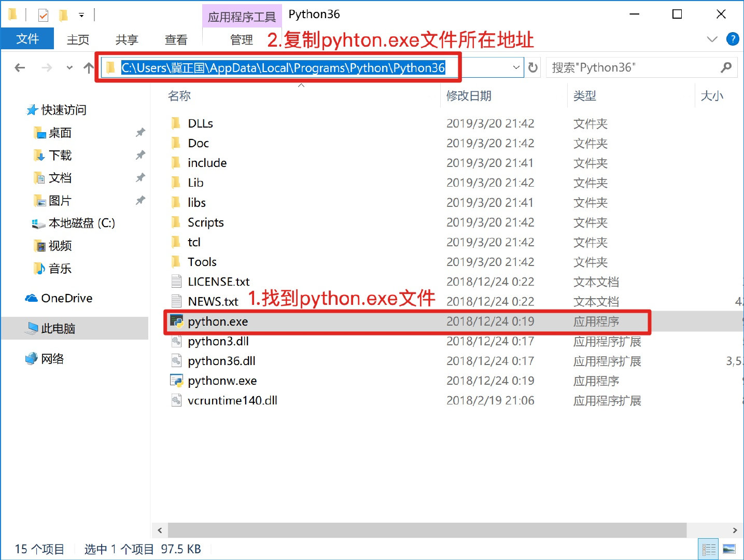744x560 pixels.
Task: Click the 搜索"Python36" search box
Action: point(633,68)
